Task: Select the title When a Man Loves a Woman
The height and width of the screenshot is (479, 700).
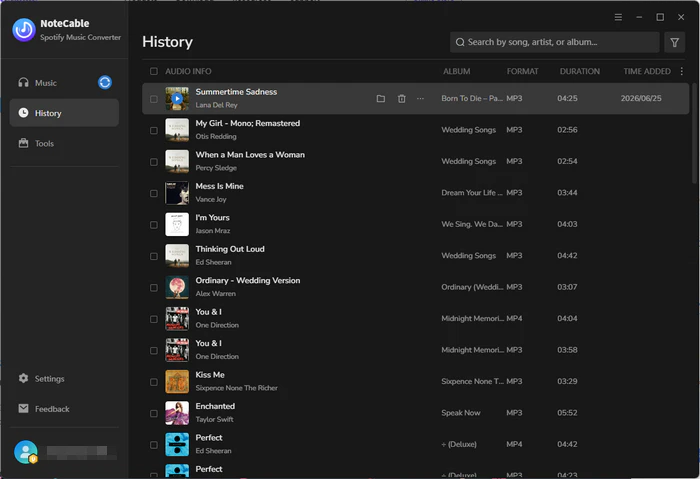Action: coord(250,154)
